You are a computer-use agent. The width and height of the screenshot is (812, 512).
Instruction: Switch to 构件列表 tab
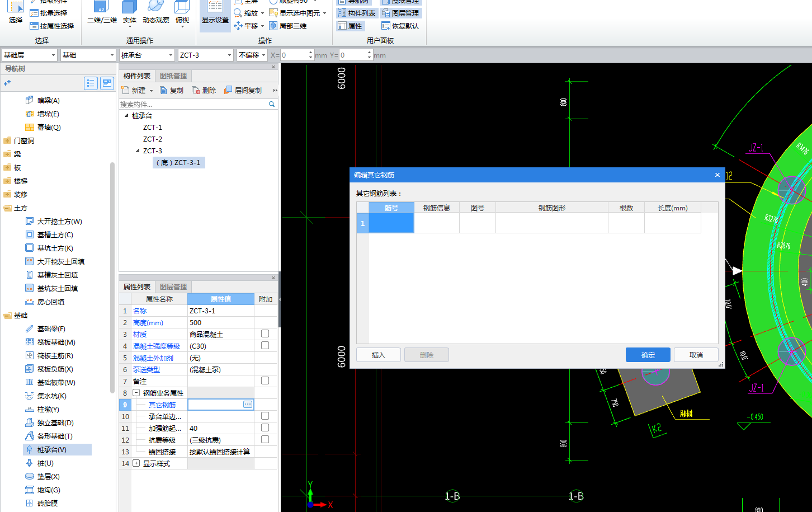137,76
